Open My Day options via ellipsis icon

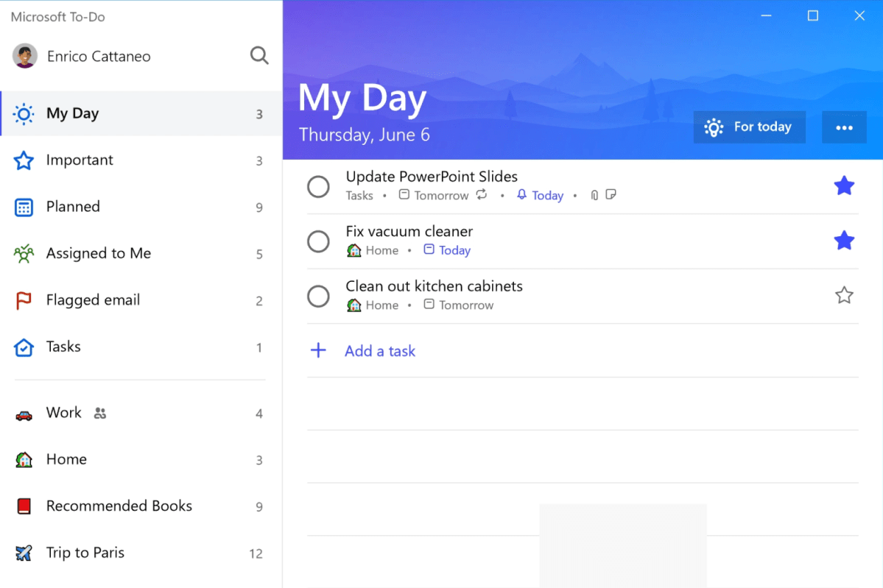[844, 127]
